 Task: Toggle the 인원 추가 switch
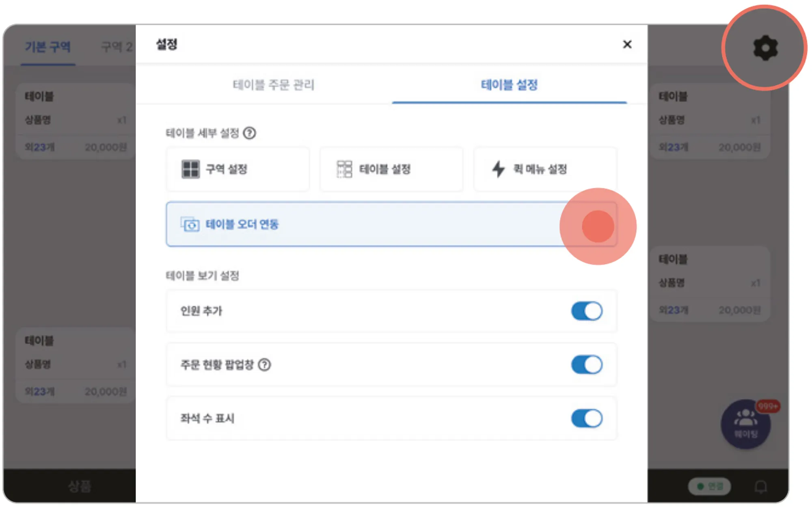(x=587, y=311)
